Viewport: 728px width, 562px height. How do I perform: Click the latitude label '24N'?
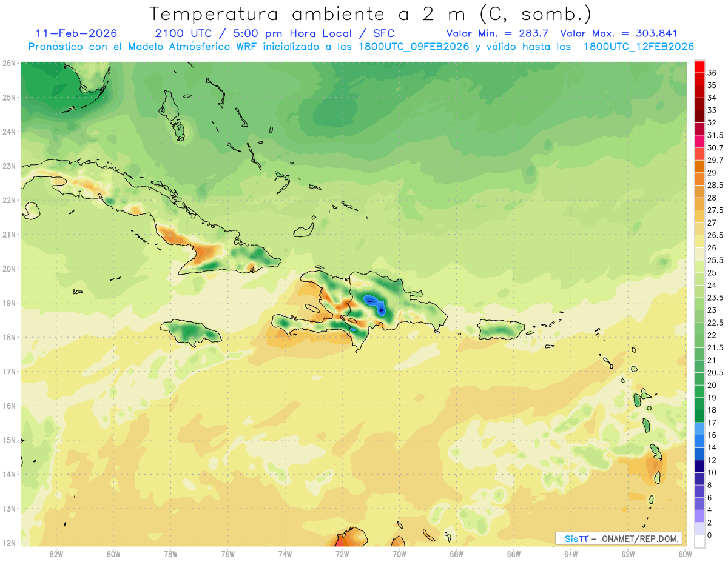coord(9,132)
